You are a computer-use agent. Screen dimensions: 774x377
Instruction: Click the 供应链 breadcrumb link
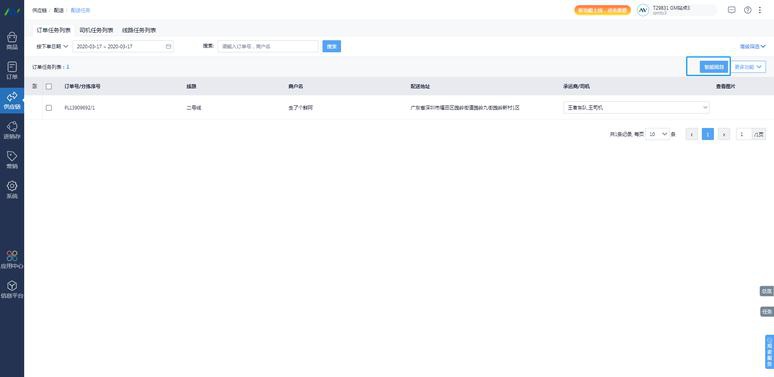pos(39,10)
